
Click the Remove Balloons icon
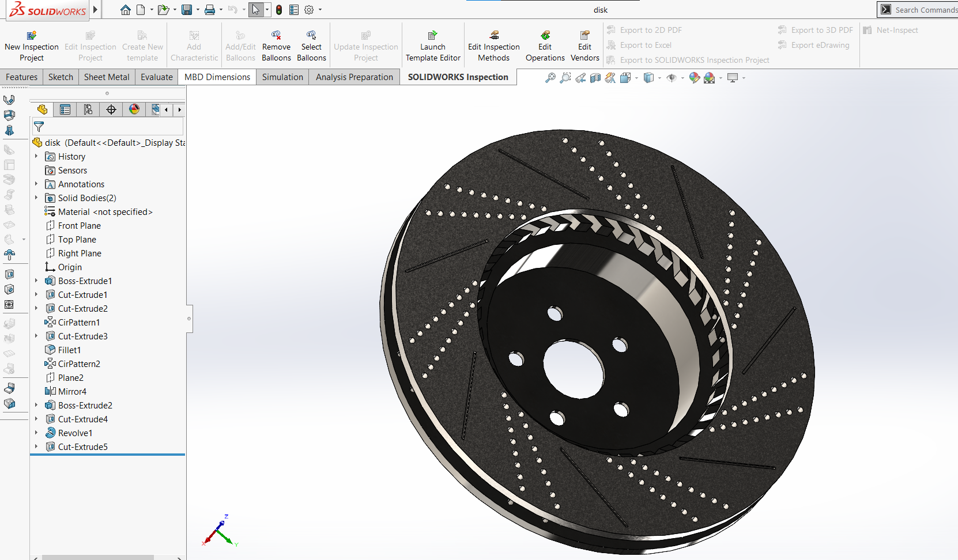276,46
